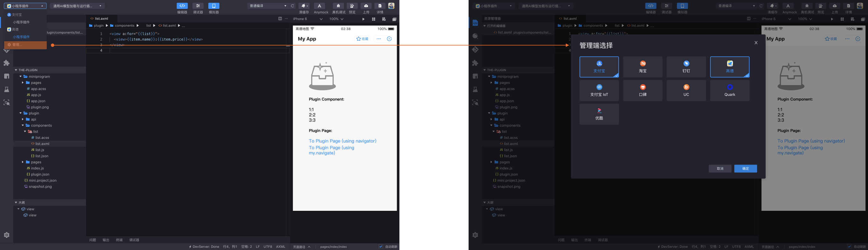
Task: Deselect the 支付宝 platform tile
Action: [x=599, y=67]
